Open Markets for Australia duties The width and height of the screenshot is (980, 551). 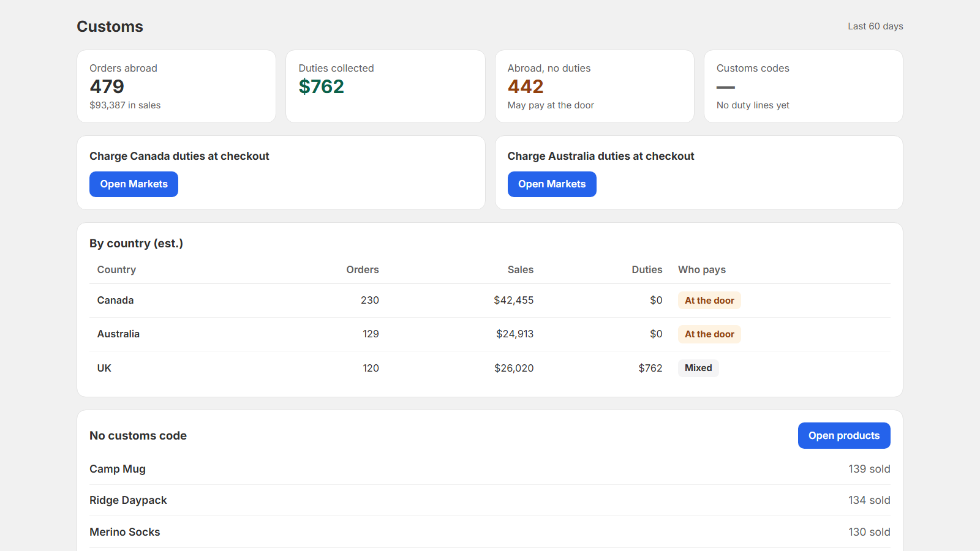(552, 184)
